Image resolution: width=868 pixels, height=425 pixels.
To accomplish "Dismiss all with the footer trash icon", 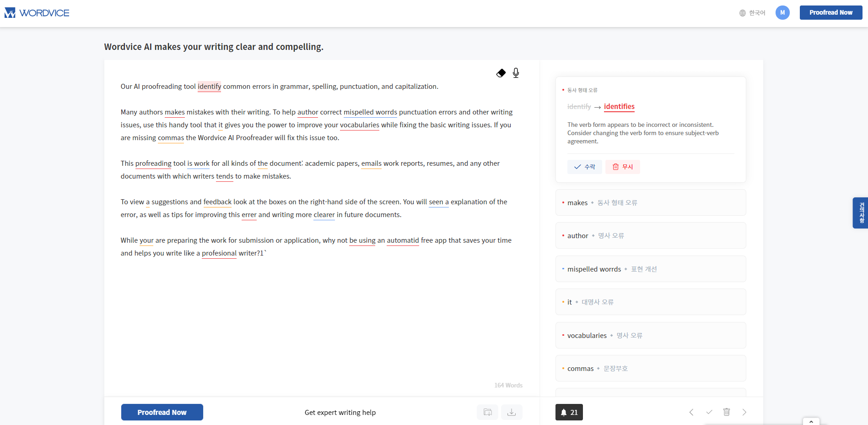I will click(727, 412).
